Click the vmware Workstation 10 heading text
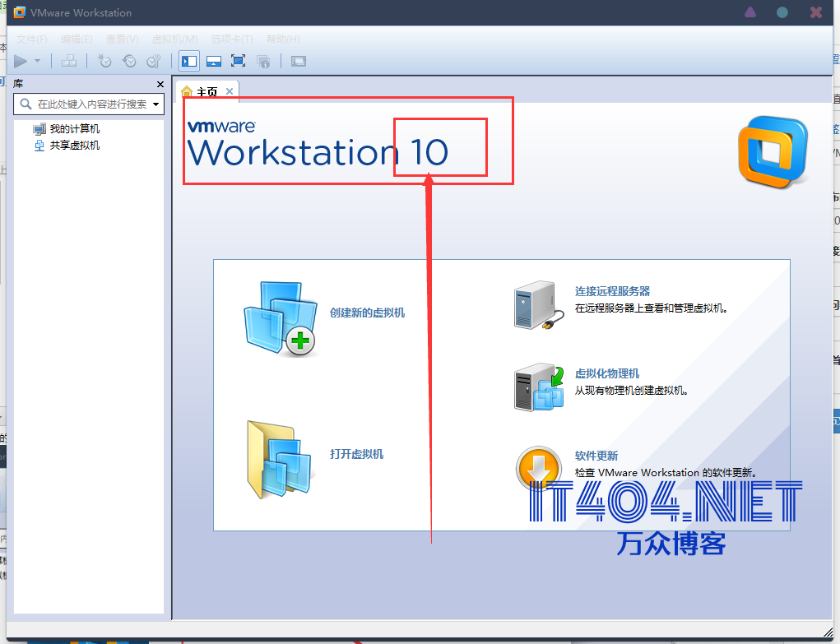 (317, 144)
